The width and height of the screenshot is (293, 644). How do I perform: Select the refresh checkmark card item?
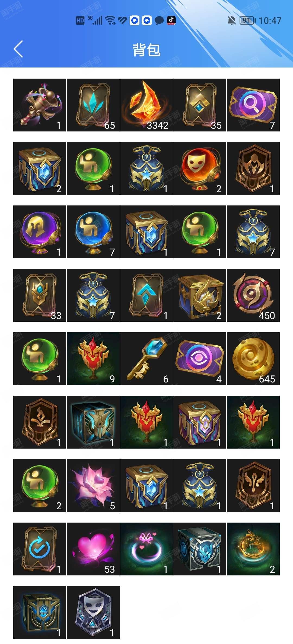coord(40,549)
